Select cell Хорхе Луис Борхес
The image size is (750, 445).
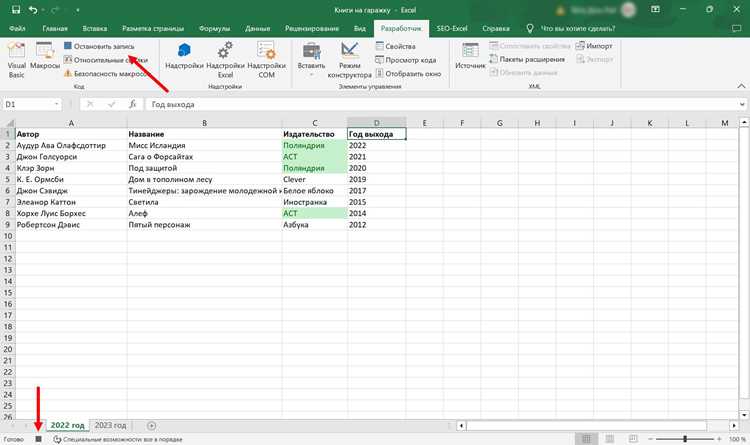[x=71, y=213]
